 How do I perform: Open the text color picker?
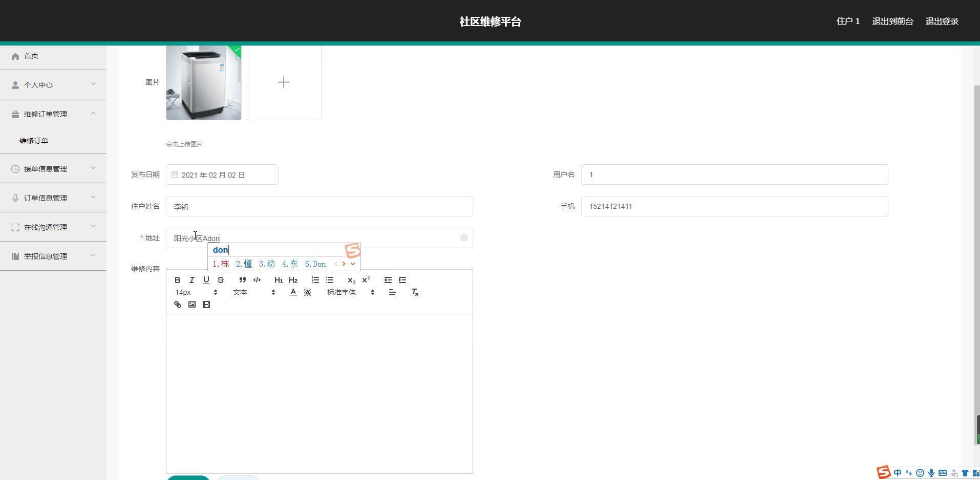click(x=293, y=292)
